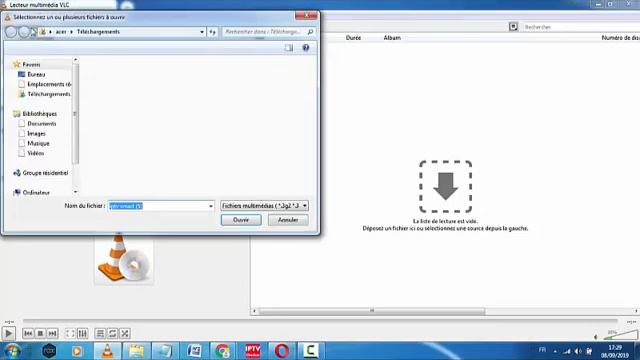Sort playlist by Album column
The image size is (640, 360).
pyautogui.click(x=392, y=38)
